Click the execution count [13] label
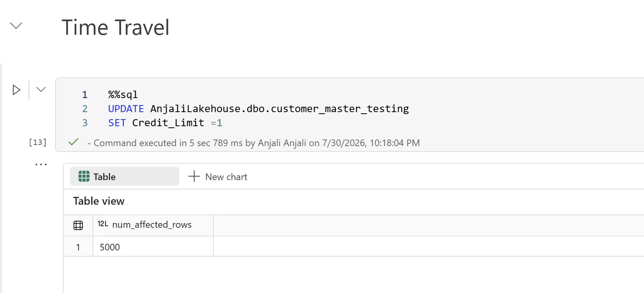 click(38, 142)
